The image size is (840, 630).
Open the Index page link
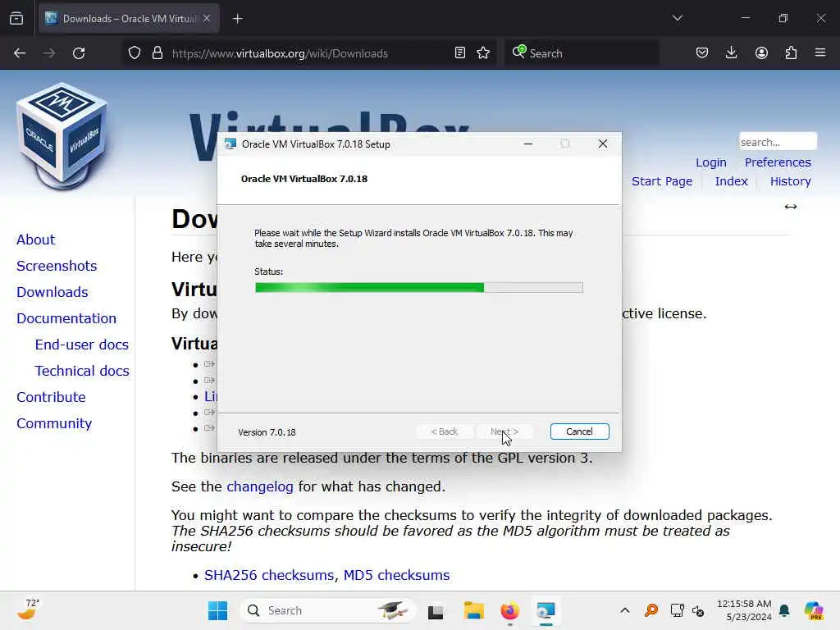tap(731, 181)
